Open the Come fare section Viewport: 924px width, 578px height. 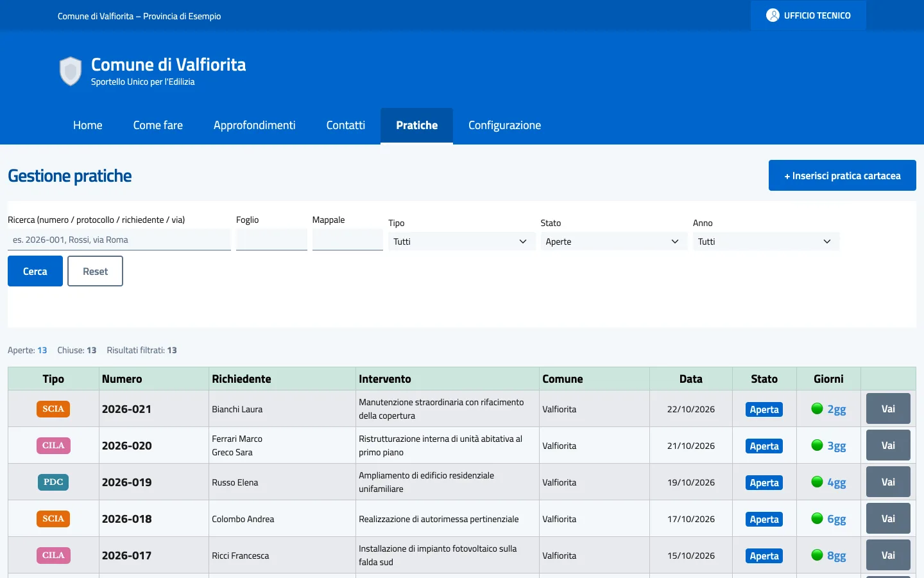pos(158,125)
